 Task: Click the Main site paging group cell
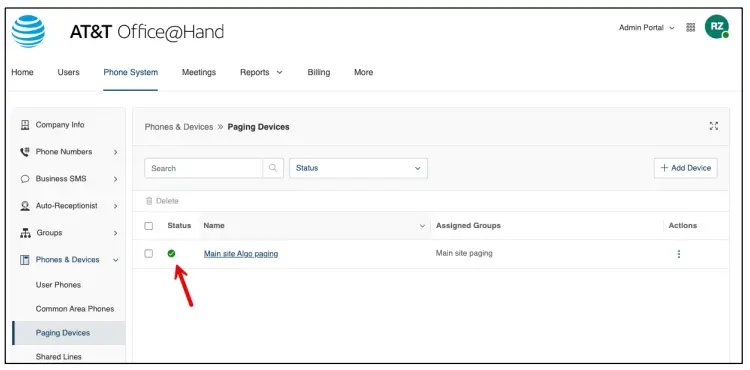(464, 253)
